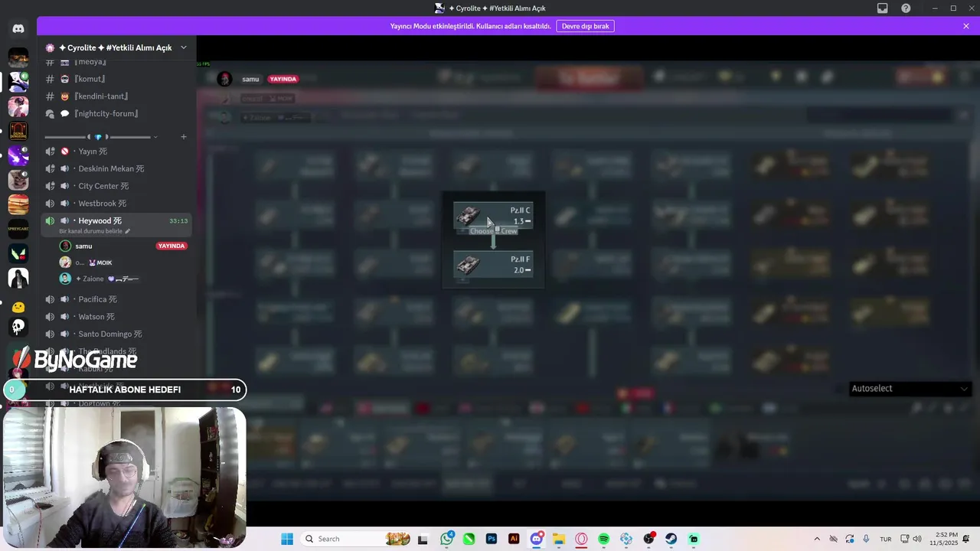Image resolution: width=980 pixels, height=551 pixels.
Task: Join the Deskinin Mekan voice channel
Action: click(x=115, y=169)
